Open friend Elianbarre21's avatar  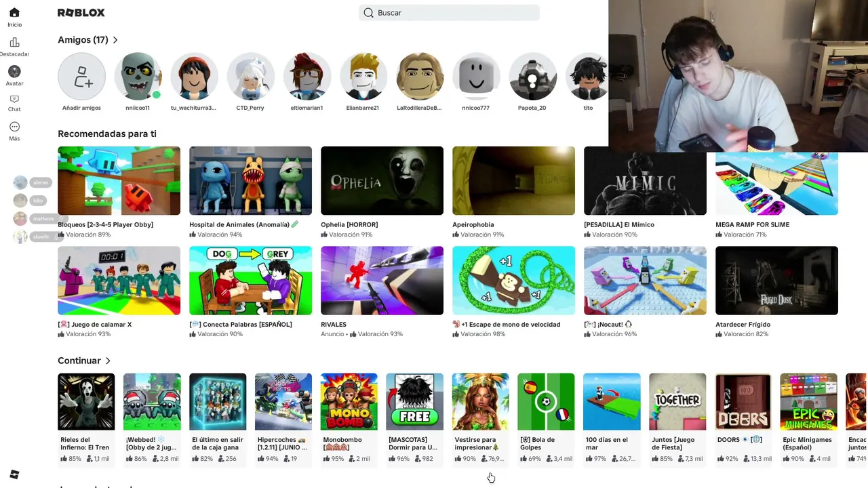(x=363, y=77)
